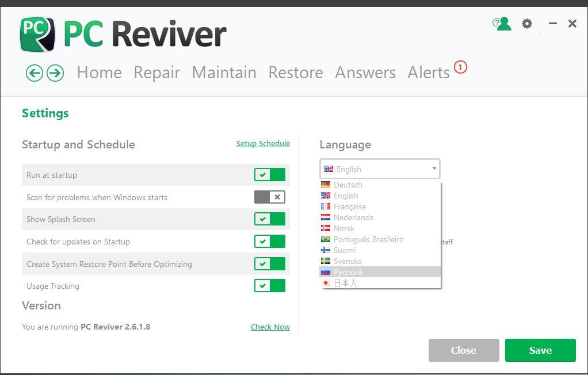Click the Version section heading
This screenshot has height=375, width=588.
point(41,305)
